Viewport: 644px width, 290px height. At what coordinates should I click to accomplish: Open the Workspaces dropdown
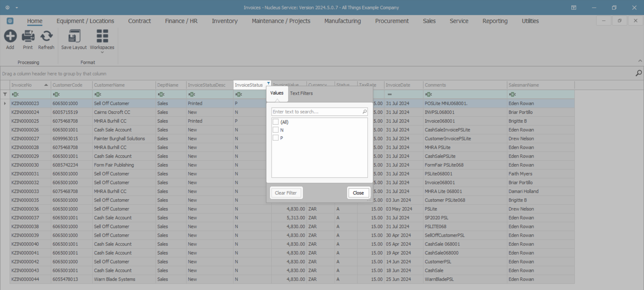[x=102, y=41]
